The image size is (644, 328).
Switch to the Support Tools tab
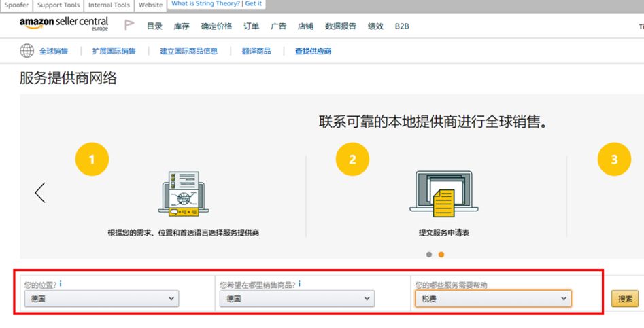(x=58, y=5)
